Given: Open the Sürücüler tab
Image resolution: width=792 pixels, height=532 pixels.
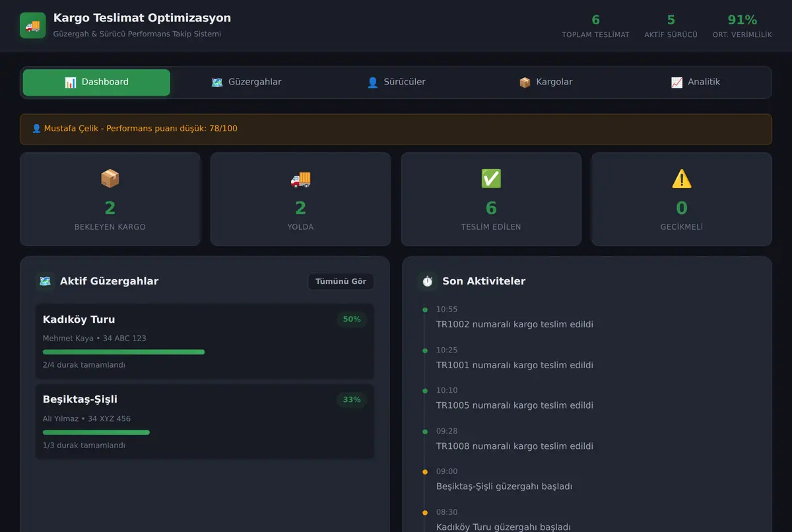Looking at the screenshot, I should (x=396, y=83).
